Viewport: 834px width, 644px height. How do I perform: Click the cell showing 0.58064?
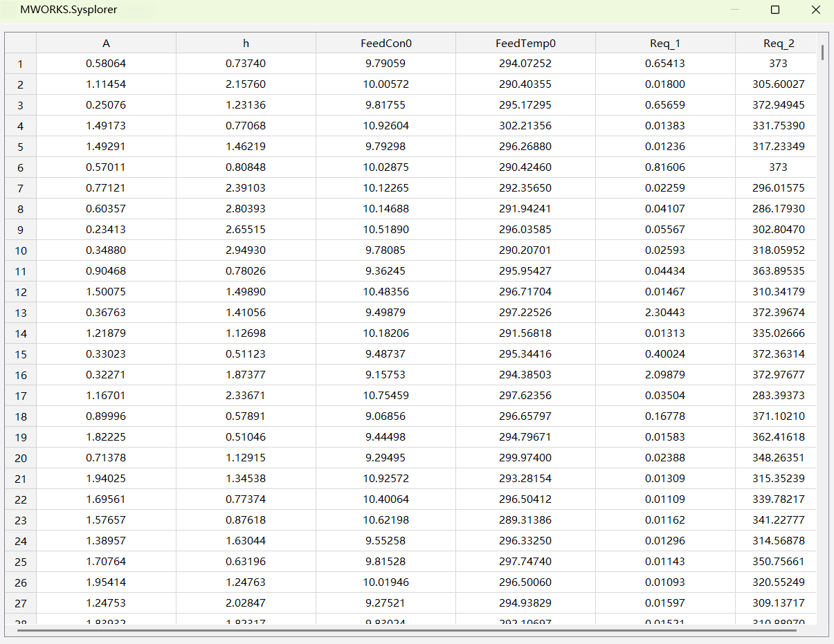click(106, 64)
